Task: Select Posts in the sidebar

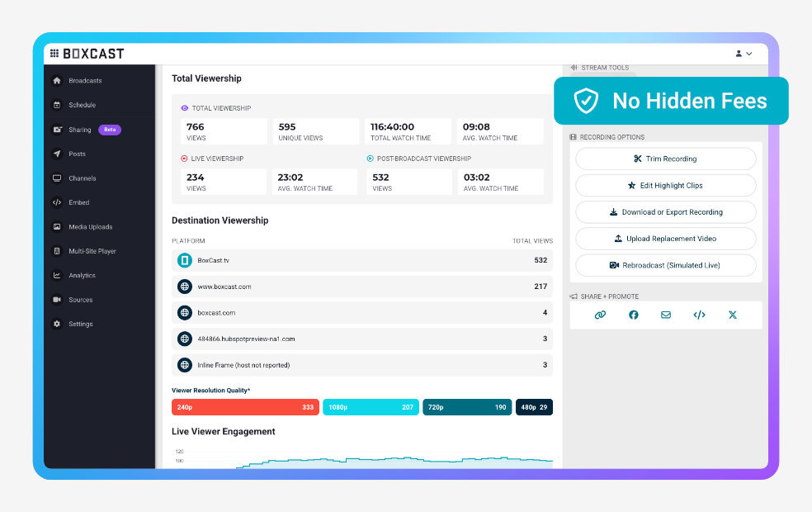Action: 78,154
